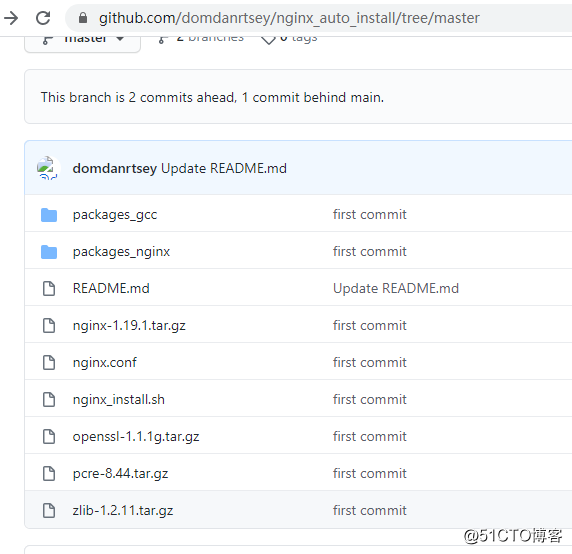
Task: Click the file icon beside openssl-1.1.1g.tar.gz
Action: tap(49, 437)
